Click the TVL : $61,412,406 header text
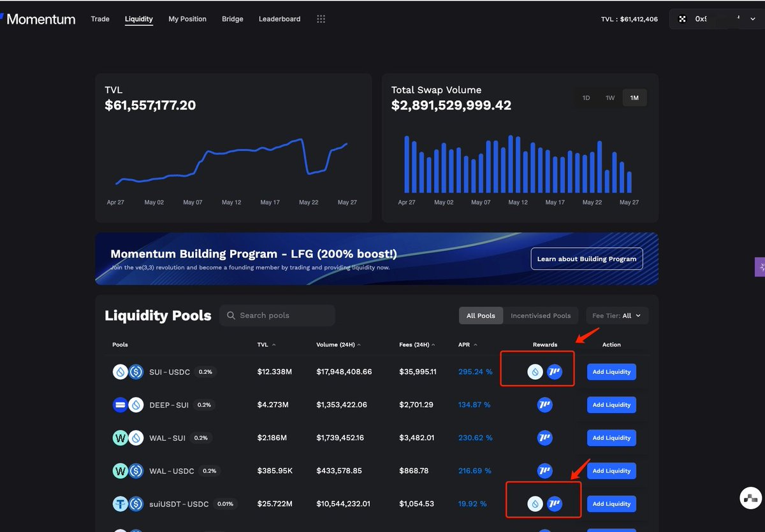Image resolution: width=765 pixels, height=532 pixels. coord(629,19)
